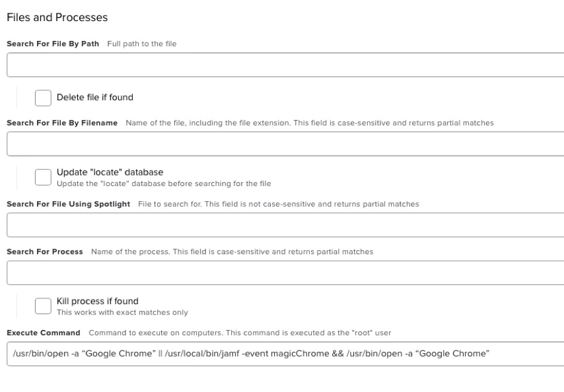The image size is (564, 392).
Task: Click the Google Chrome command text
Action: point(251,352)
